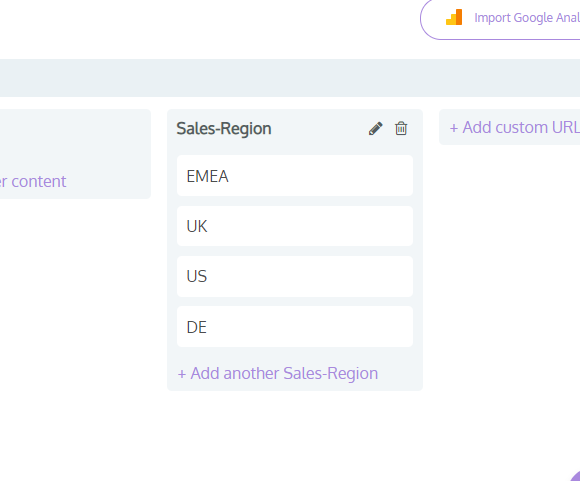Viewport: 580px width, 481px height.
Task: Select the EMEA region entry
Action: point(295,176)
